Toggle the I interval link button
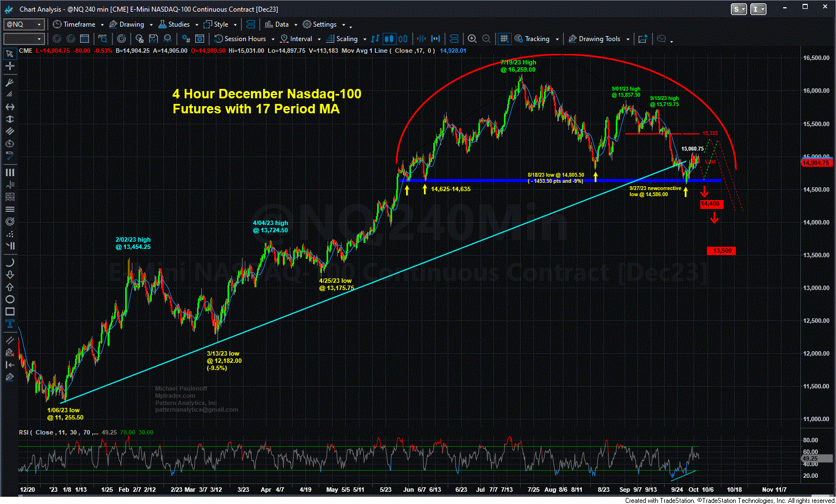The width and height of the screenshot is (836, 504). [x=759, y=9]
